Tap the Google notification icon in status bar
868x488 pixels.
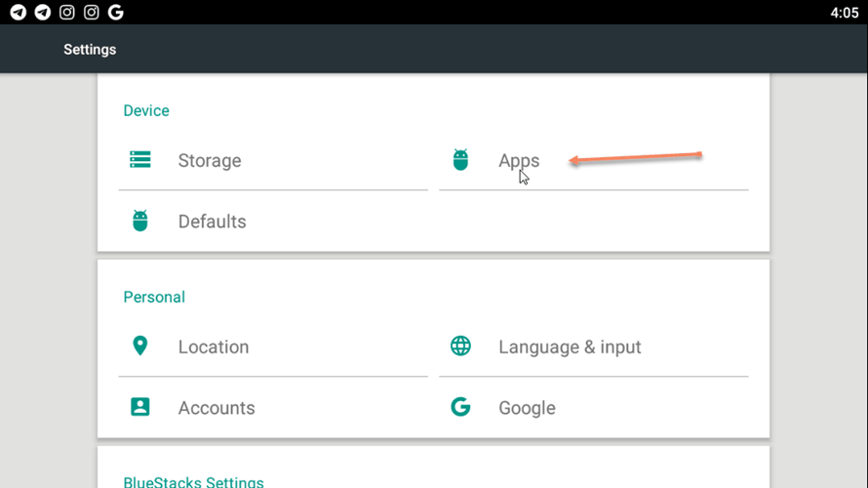point(116,12)
